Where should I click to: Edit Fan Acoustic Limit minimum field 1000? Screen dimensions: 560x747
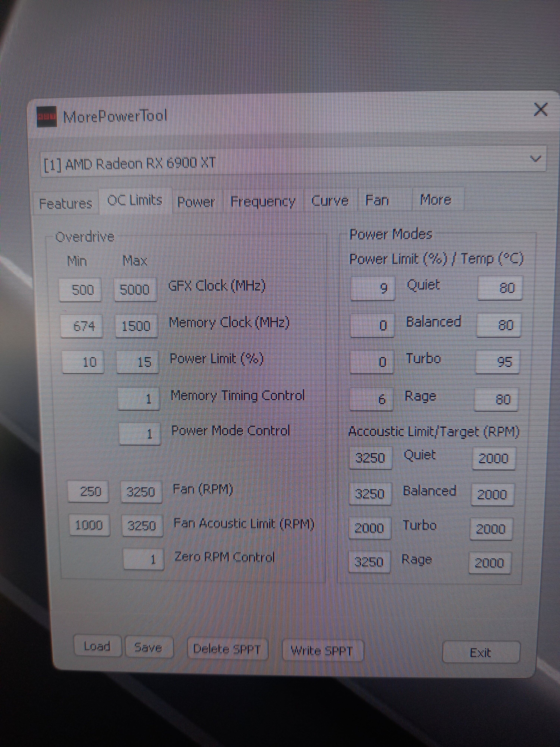click(x=89, y=526)
